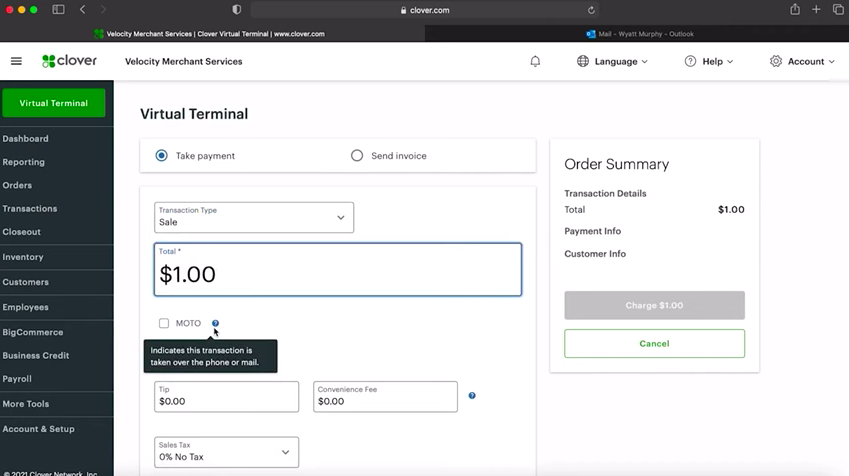
Task: Open Customers in sidebar
Action: coord(25,282)
